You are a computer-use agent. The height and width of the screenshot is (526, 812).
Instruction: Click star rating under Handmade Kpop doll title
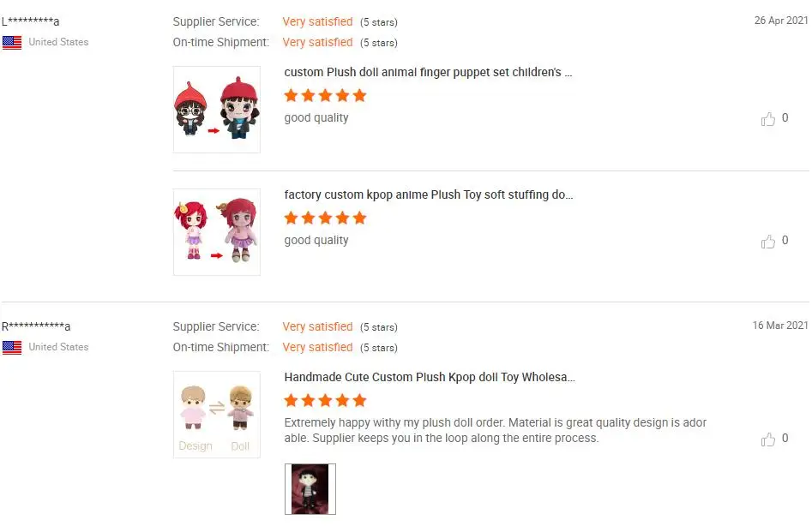[325, 401]
